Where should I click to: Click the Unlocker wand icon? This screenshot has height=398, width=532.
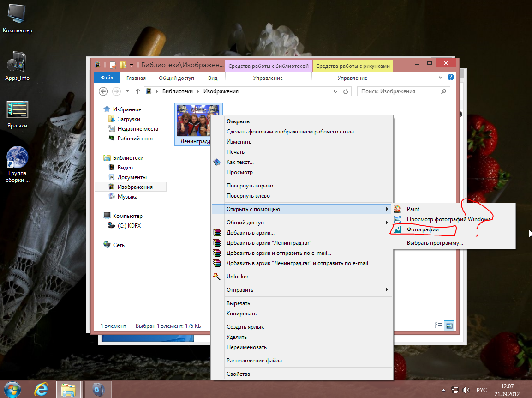click(217, 277)
